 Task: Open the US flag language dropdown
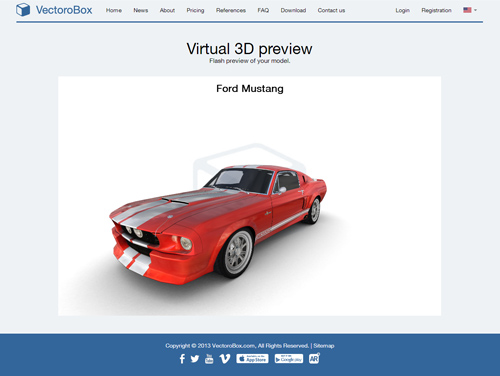tap(470, 10)
